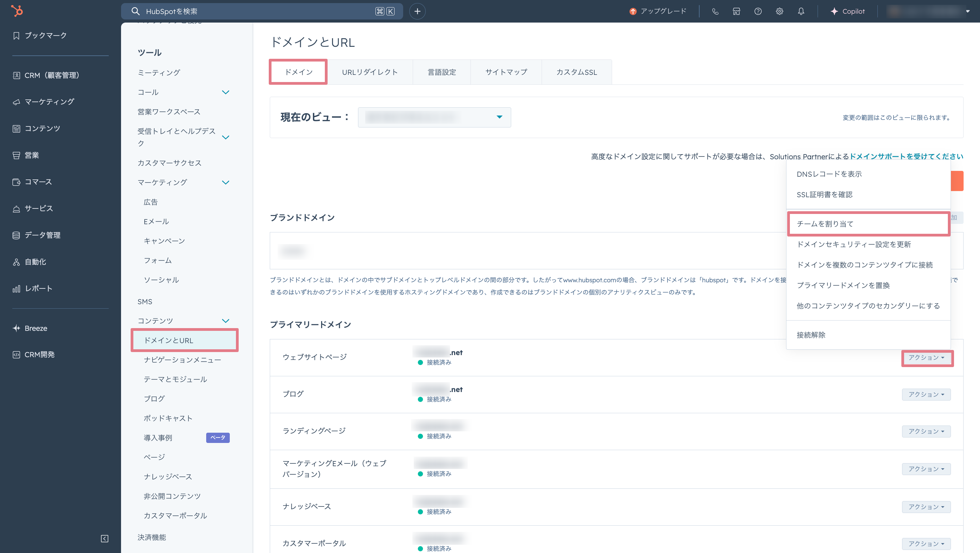The width and height of the screenshot is (980, 553).
Task: Expand 受信トレイとヘルプデスク chevron
Action: pos(226,137)
